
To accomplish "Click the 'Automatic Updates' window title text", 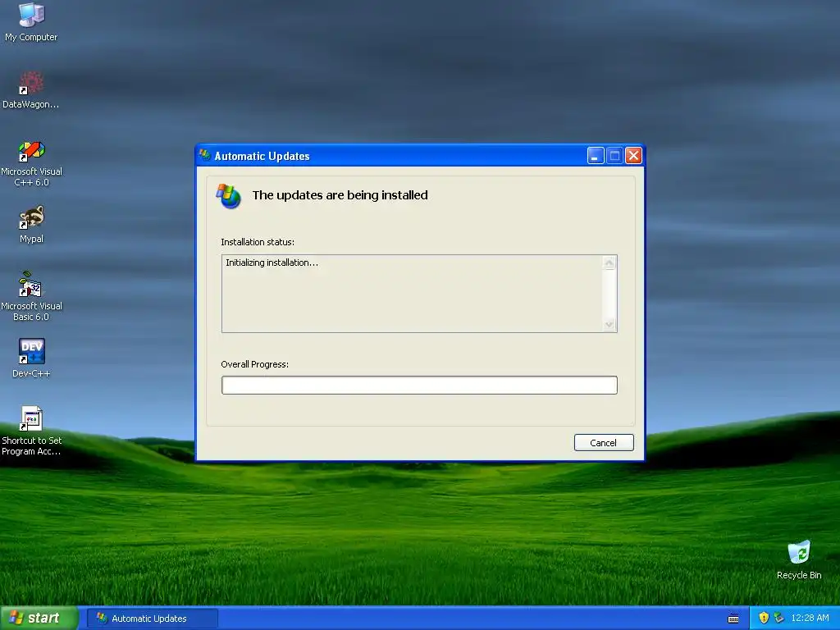I will (x=262, y=156).
